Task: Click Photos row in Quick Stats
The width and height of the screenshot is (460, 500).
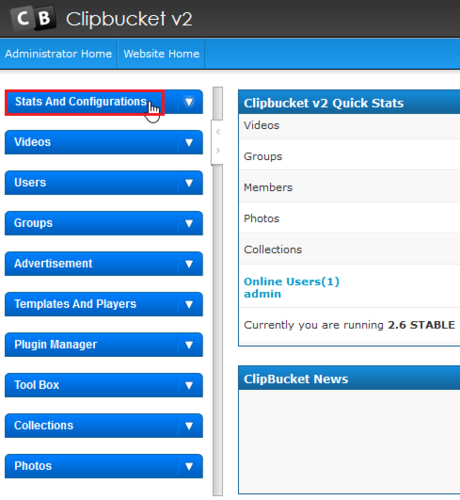Action: pos(349,218)
